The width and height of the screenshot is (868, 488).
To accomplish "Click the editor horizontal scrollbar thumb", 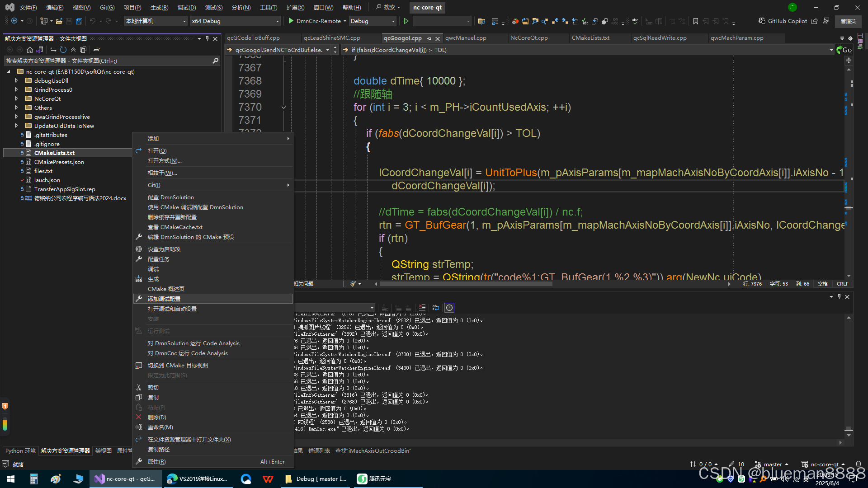I will coord(466,284).
